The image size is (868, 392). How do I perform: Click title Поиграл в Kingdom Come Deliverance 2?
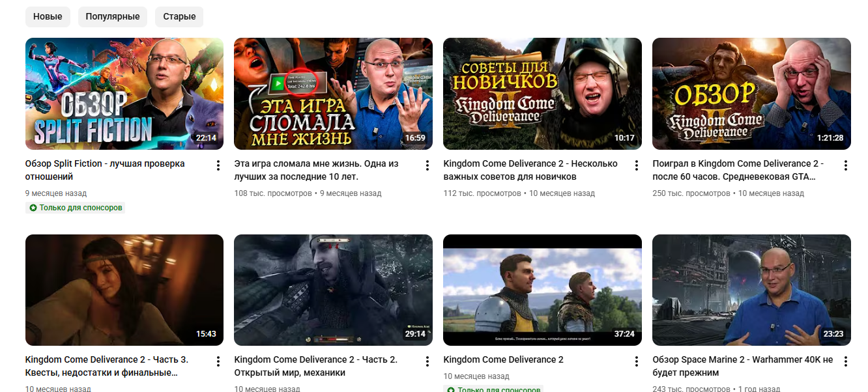(x=738, y=170)
